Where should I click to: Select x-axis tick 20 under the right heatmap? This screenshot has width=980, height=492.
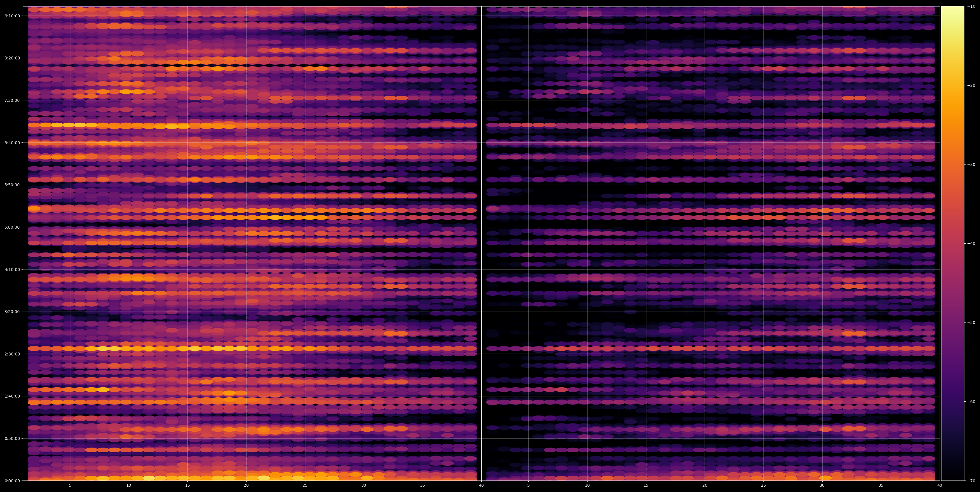click(705, 486)
